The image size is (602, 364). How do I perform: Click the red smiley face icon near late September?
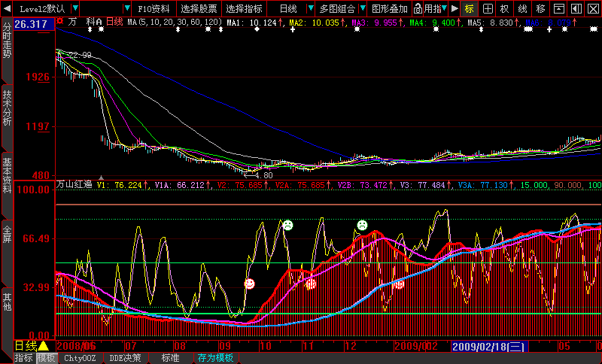tap(250, 284)
